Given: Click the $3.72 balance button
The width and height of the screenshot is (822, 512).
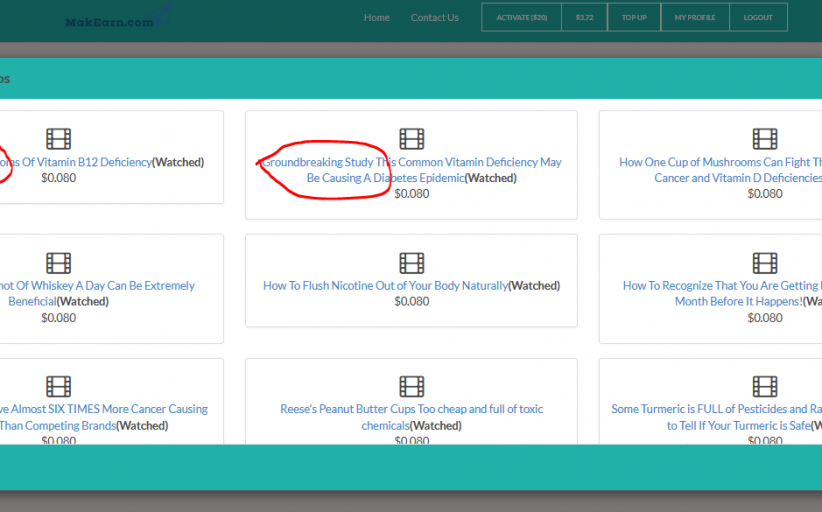Looking at the screenshot, I should 584,18.
